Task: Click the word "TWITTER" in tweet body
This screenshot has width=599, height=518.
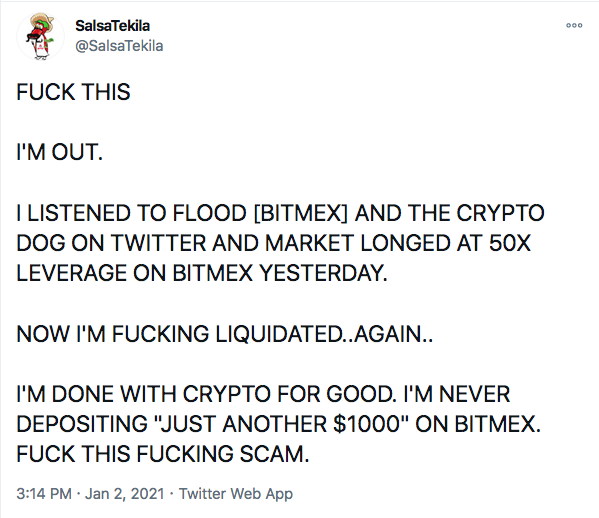Action: (x=159, y=243)
